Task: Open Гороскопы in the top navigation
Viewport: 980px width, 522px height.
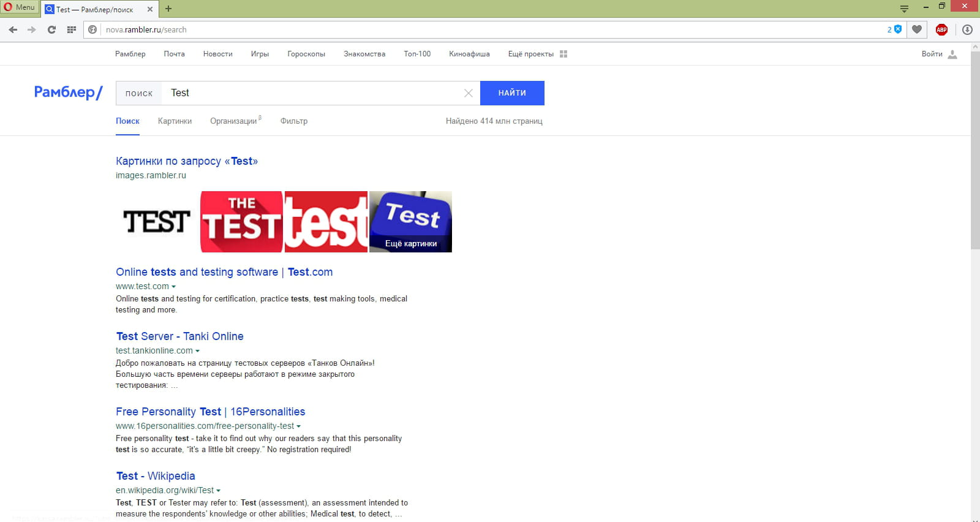Action: (306, 54)
